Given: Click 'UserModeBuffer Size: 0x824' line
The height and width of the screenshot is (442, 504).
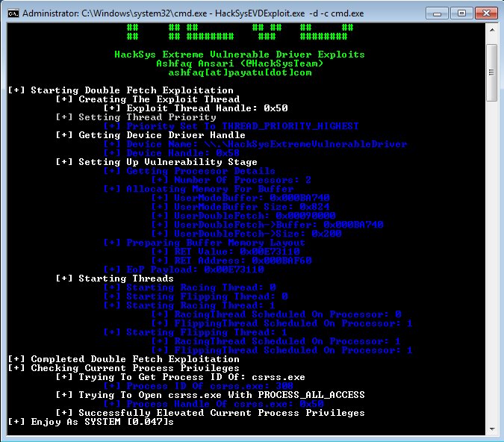Looking at the screenshot, I should pyautogui.click(x=240, y=207).
